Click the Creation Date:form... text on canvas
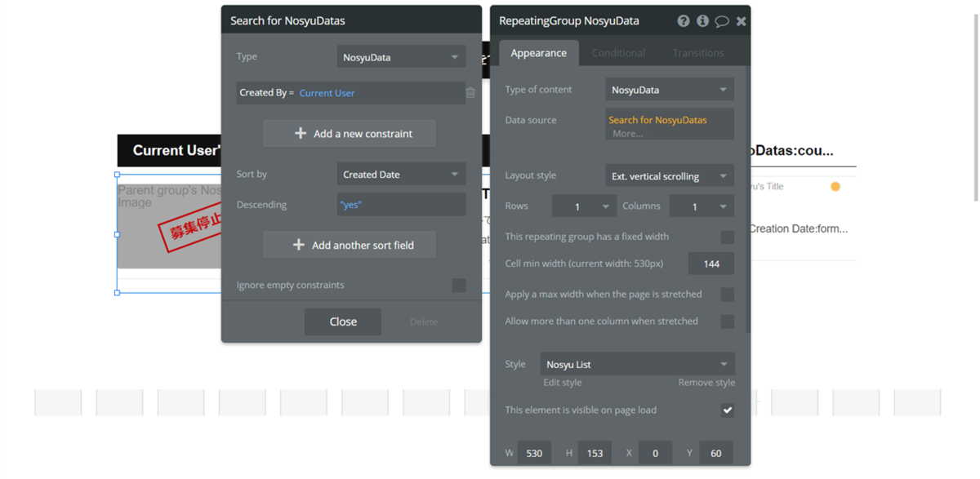 pos(798,229)
